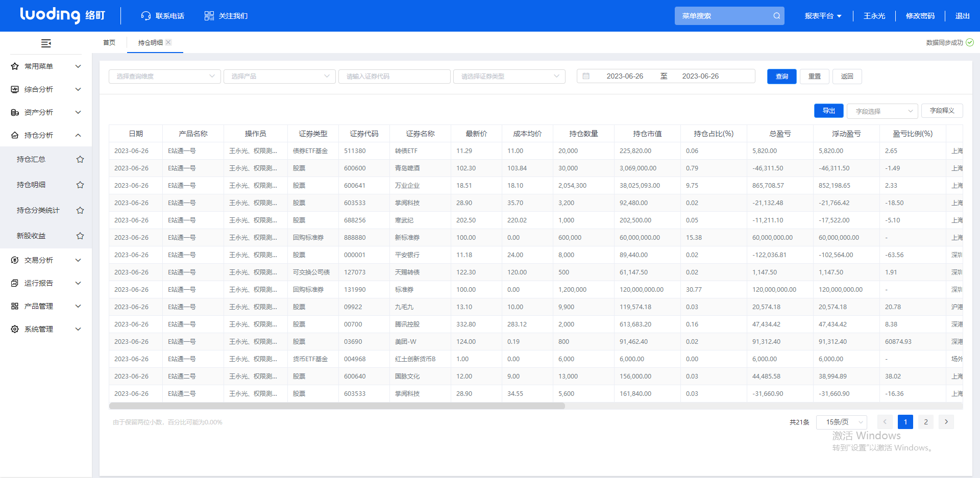Viewport: 980px width, 478px height.
Task: Click the 证券代码 column header
Action: pyautogui.click(x=364, y=134)
